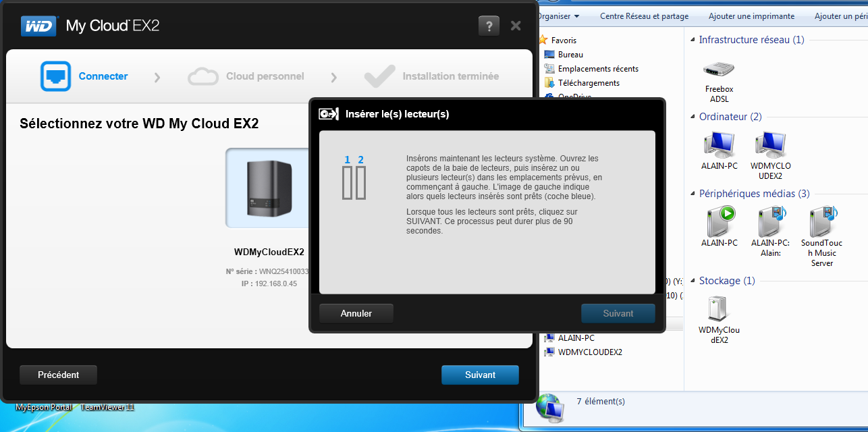Click Suivant in the insert drives dialog
868x432 pixels.
[x=618, y=313]
